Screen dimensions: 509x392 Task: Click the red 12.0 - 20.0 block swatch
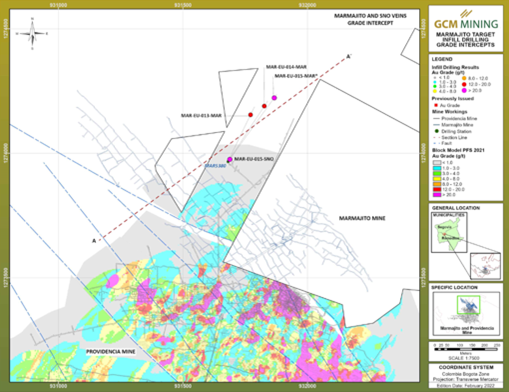(437, 189)
